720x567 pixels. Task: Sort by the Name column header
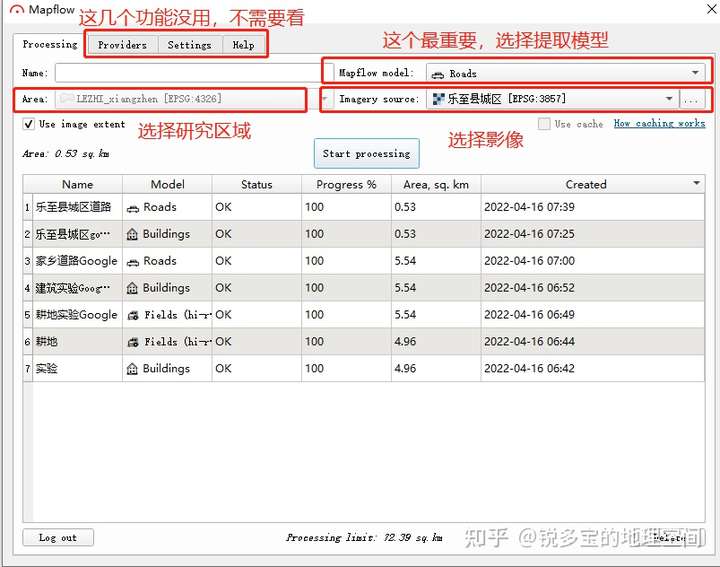pyautogui.click(x=78, y=185)
